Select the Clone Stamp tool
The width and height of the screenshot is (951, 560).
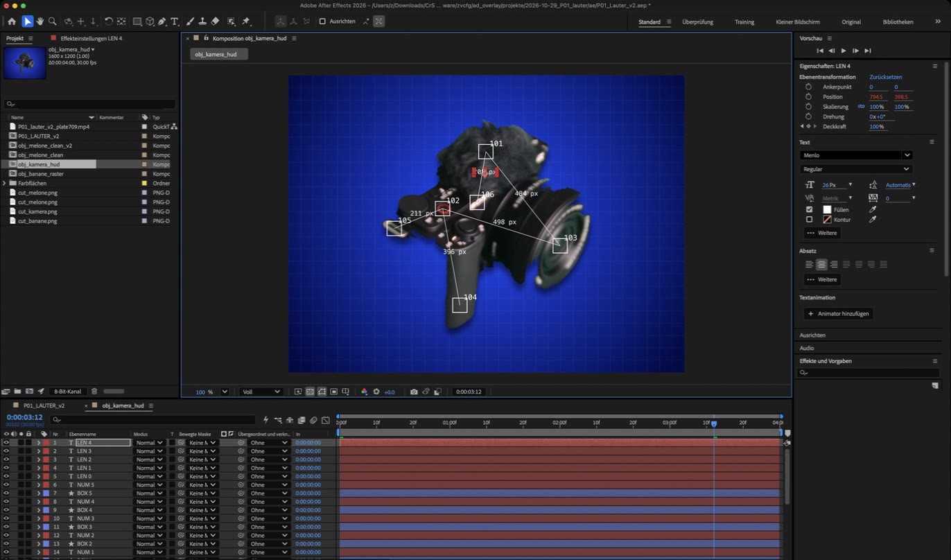click(x=202, y=21)
